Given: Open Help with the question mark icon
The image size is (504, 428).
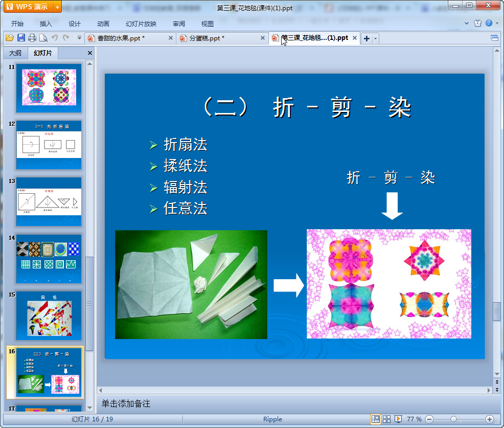Looking at the screenshot, I should pos(489,23).
